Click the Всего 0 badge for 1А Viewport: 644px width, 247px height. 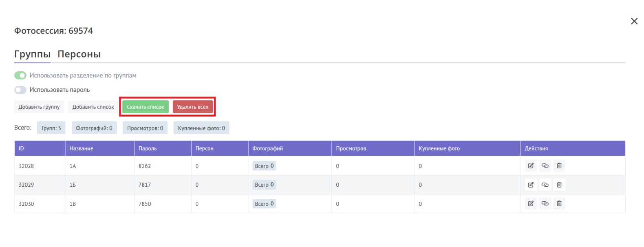tap(264, 166)
